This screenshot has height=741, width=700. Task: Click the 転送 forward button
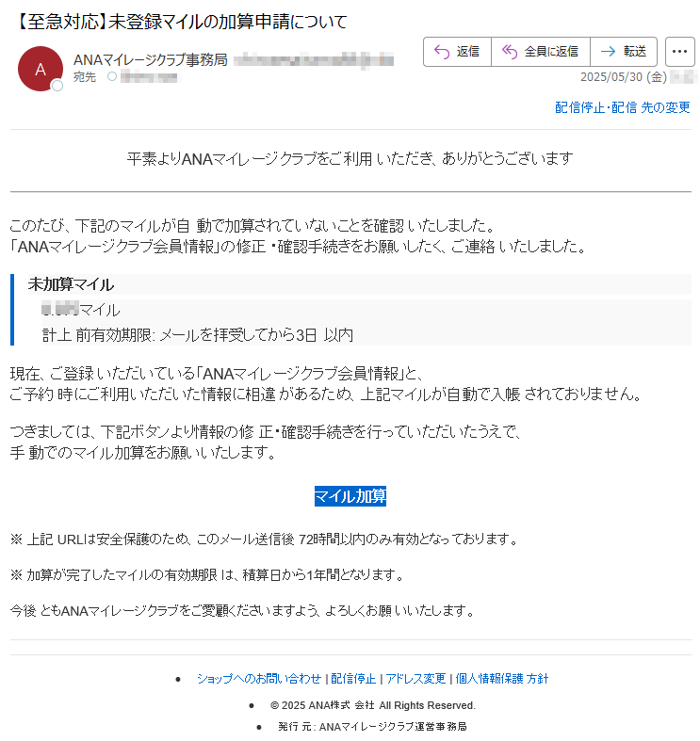(624, 52)
